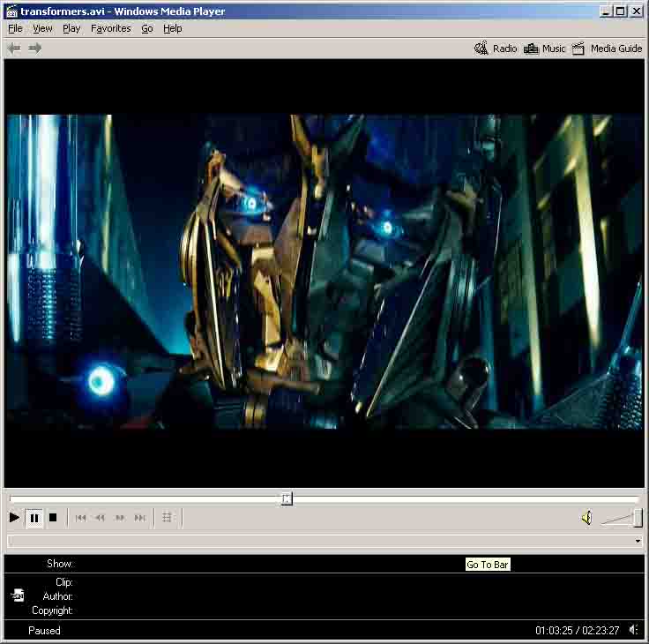Open the File menu
The width and height of the screenshot is (649, 644).
(15, 28)
